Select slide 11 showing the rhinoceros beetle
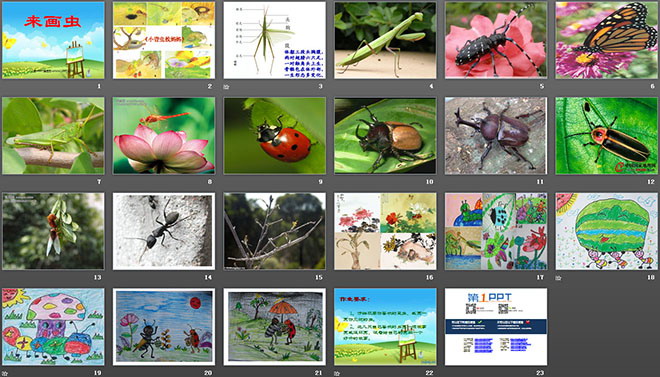Screen dimensions: 660x377 coord(496,135)
